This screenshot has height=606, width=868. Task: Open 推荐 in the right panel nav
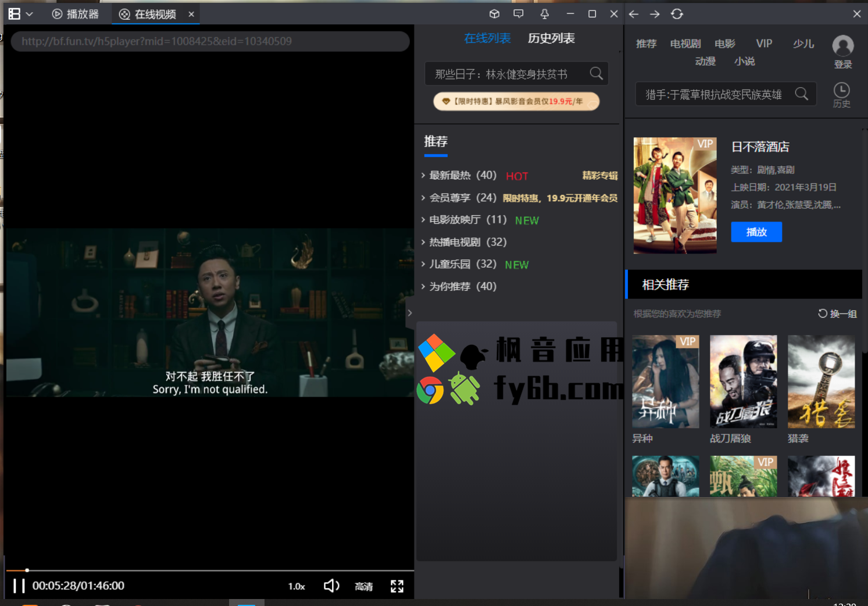646,44
